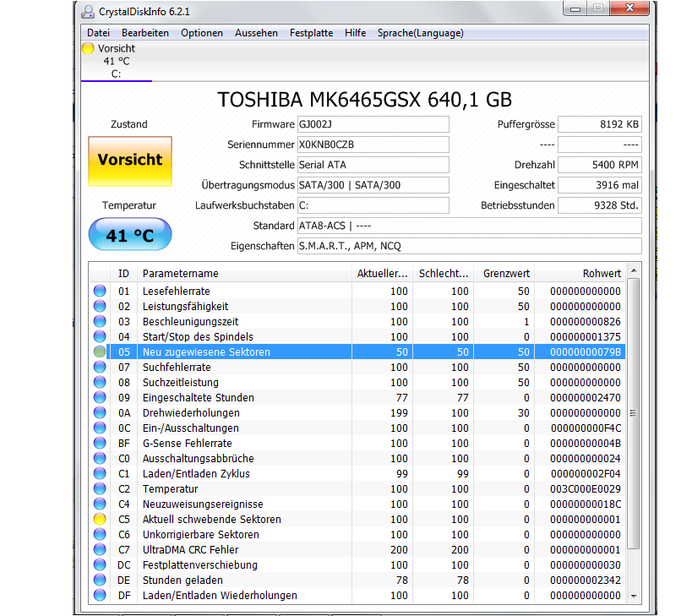This screenshot has width=692, height=616.
Task: Click status icon of Unkorrigierbare Sektoren row
Action: pyautogui.click(x=101, y=535)
